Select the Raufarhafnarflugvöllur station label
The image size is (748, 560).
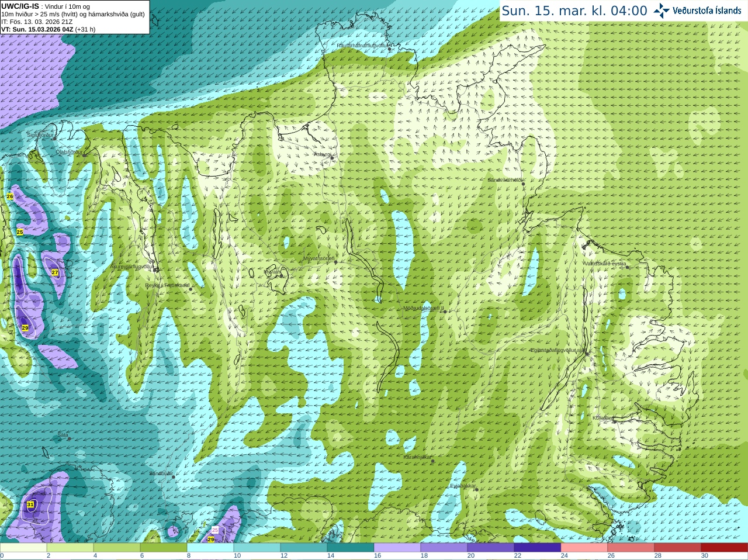click(362, 45)
